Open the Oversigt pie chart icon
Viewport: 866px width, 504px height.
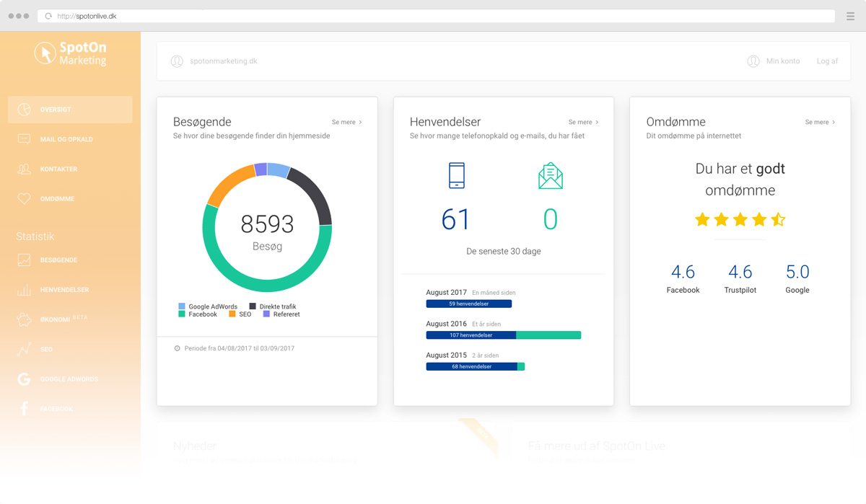(x=24, y=110)
